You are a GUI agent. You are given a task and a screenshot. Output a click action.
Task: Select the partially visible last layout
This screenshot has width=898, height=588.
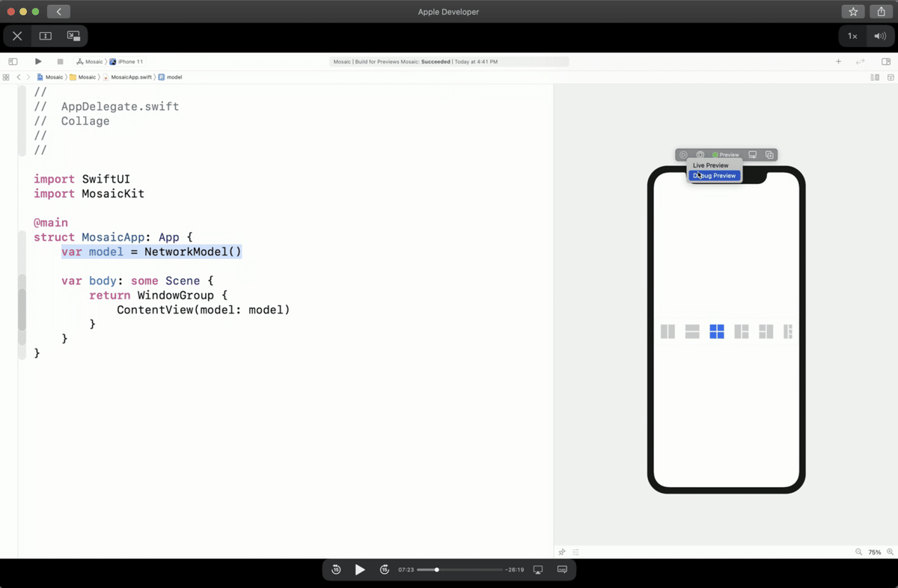click(x=787, y=331)
